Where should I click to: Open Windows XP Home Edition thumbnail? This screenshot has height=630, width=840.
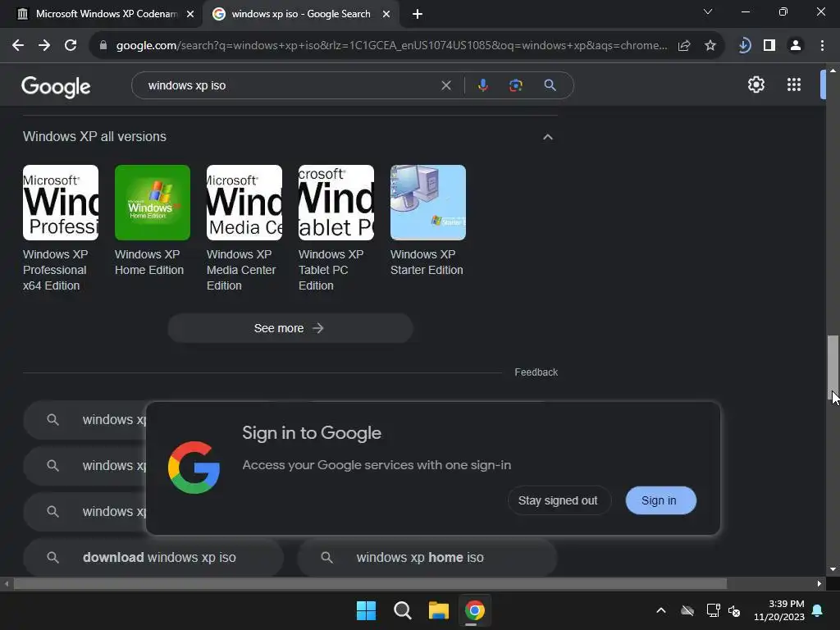click(x=152, y=203)
